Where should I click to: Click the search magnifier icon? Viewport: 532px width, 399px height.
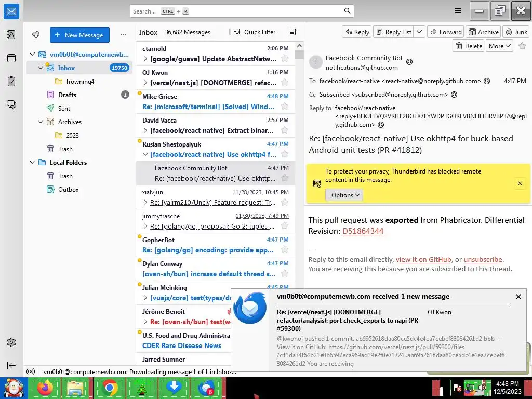347,11
